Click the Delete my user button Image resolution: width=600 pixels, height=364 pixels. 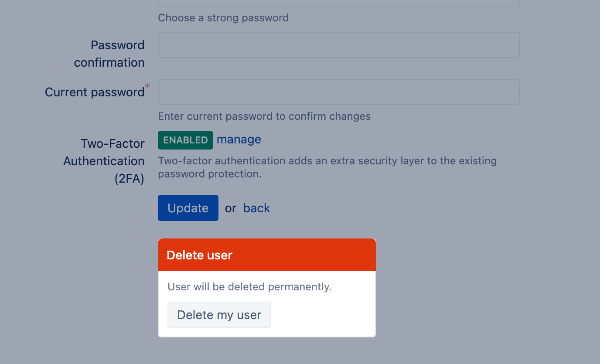coord(219,315)
